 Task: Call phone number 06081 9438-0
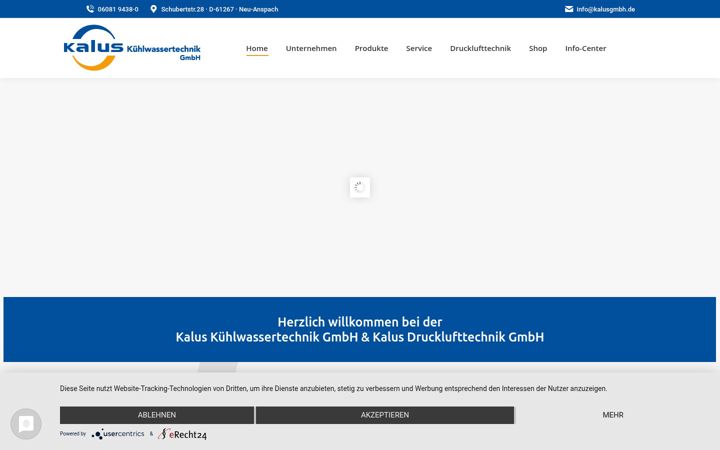point(118,9)
